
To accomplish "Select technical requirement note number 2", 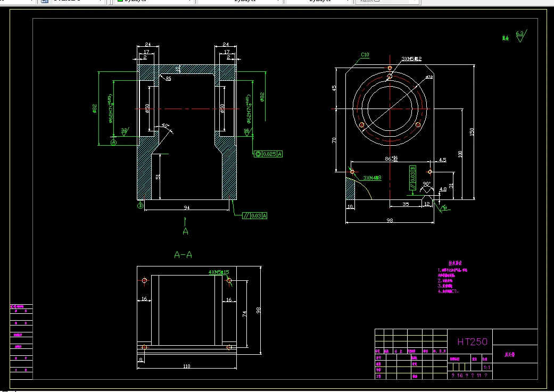I will click(445, 281).
